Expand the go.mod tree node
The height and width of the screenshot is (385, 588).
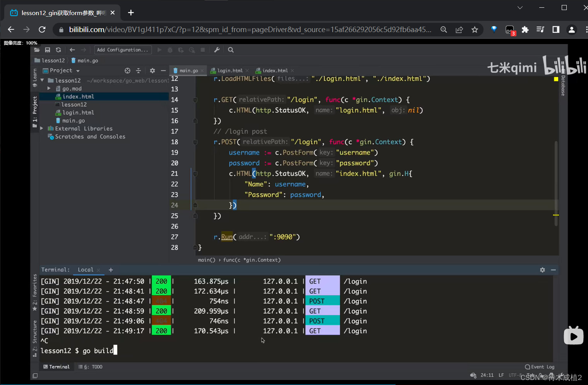click(x=49, y=89)
